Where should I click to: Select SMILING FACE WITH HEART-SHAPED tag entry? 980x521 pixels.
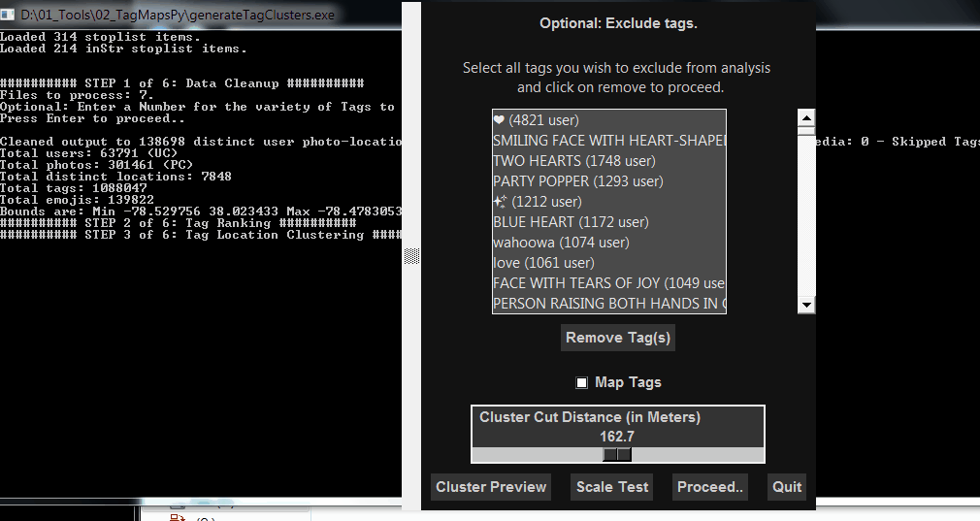[x=608, y=141]
